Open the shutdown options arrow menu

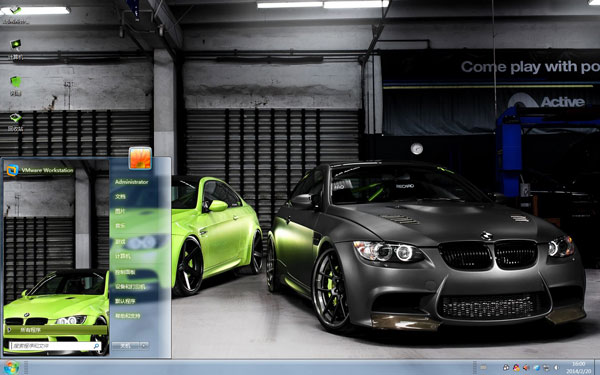(144, 346)
